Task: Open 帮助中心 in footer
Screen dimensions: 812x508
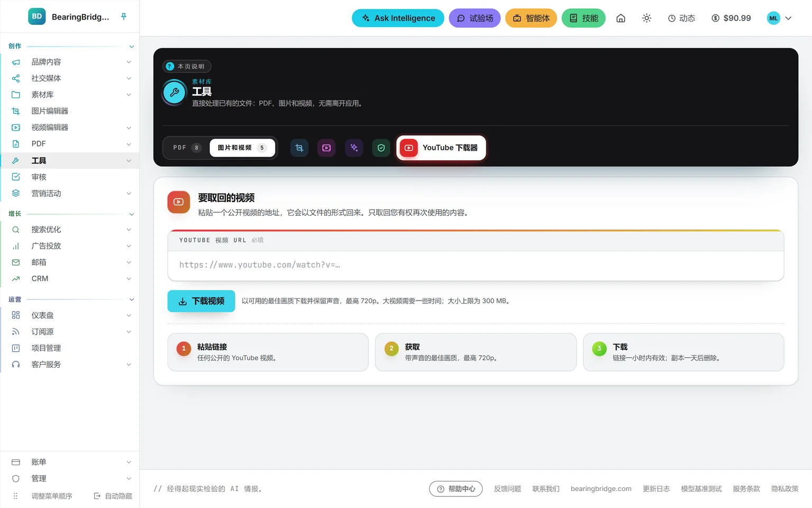Action: point(456,489)
